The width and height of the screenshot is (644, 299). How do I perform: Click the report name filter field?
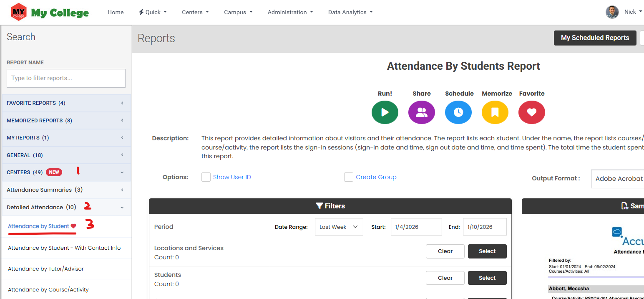click(66, 78)
